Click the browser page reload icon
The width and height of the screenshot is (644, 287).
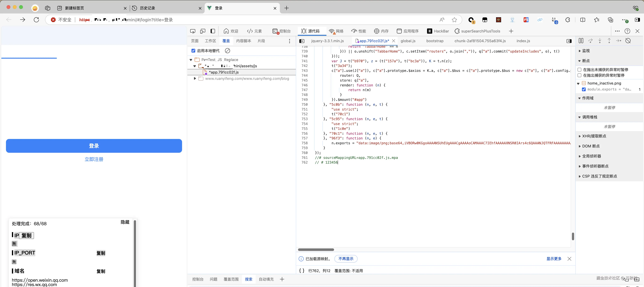37,20
